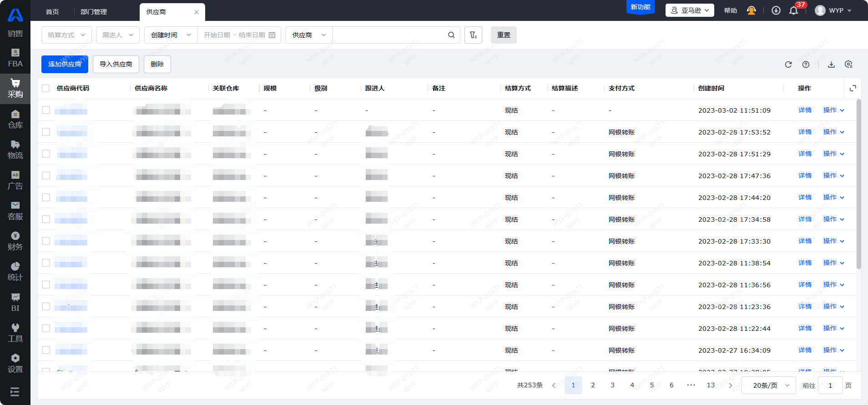Click the supplier search text field
The image size is (868, 405).
[x=389, y=35]
